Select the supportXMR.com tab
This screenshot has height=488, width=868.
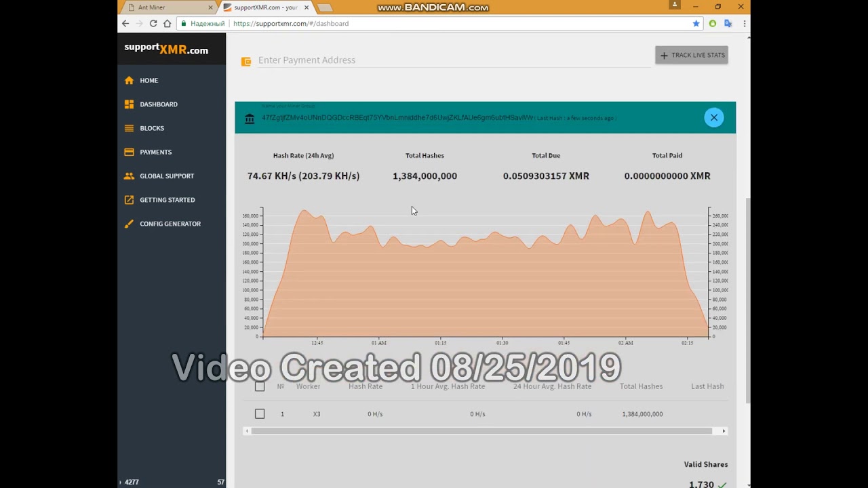coord(265,7)
